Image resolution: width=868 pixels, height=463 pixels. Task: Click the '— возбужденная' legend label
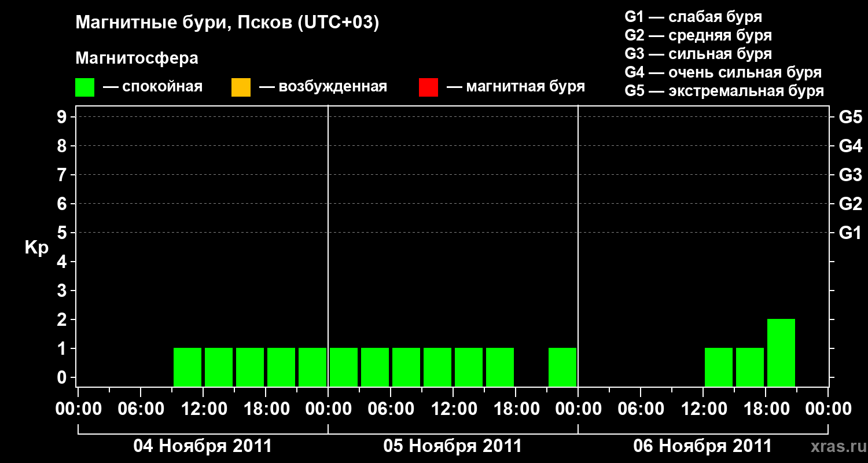[323, 87]
